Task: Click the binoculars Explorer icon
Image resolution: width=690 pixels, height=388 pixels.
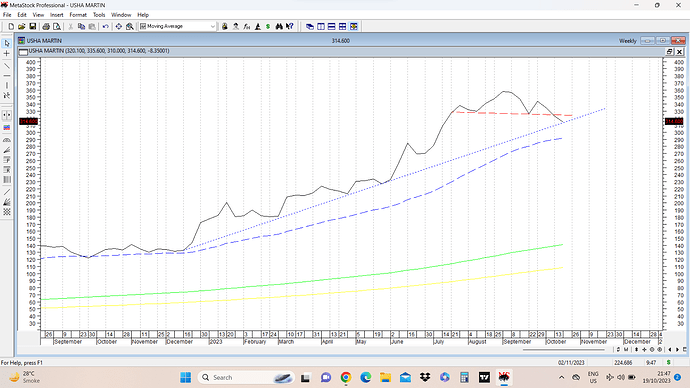Action: tap(279, 26)
